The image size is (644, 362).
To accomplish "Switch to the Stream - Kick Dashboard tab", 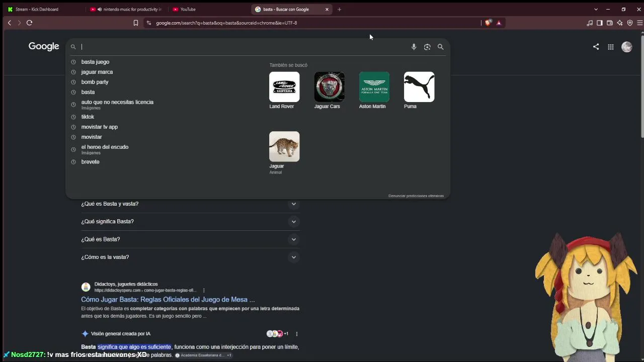I will 43,9.
